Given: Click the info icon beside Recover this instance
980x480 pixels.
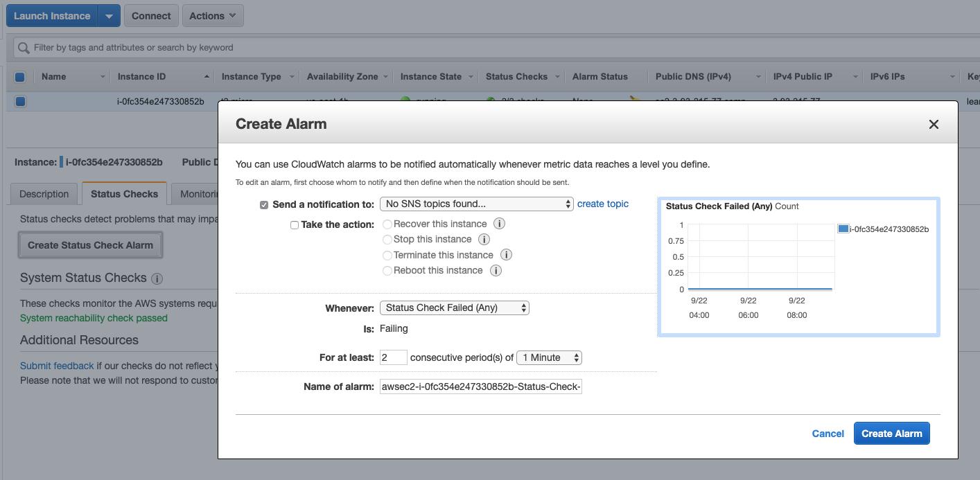Looking at the screenshot, I should click(x=500, y=223).
